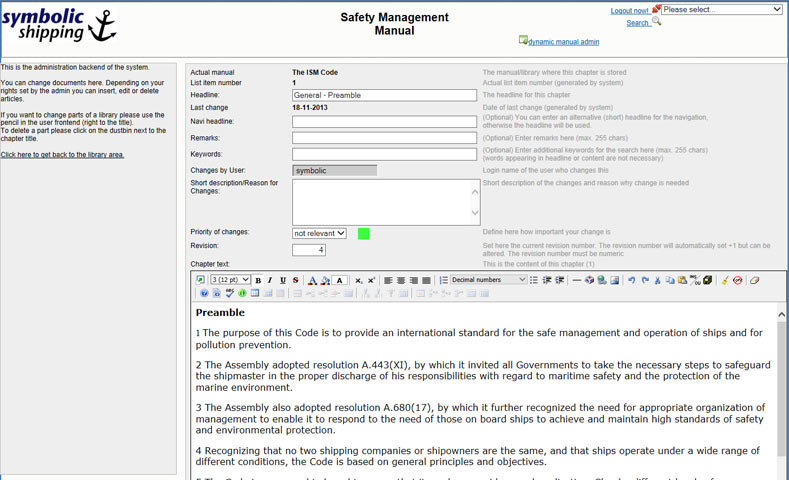
Task: Insert a hyperlink with the globe icon
Action: pos(602,280)
